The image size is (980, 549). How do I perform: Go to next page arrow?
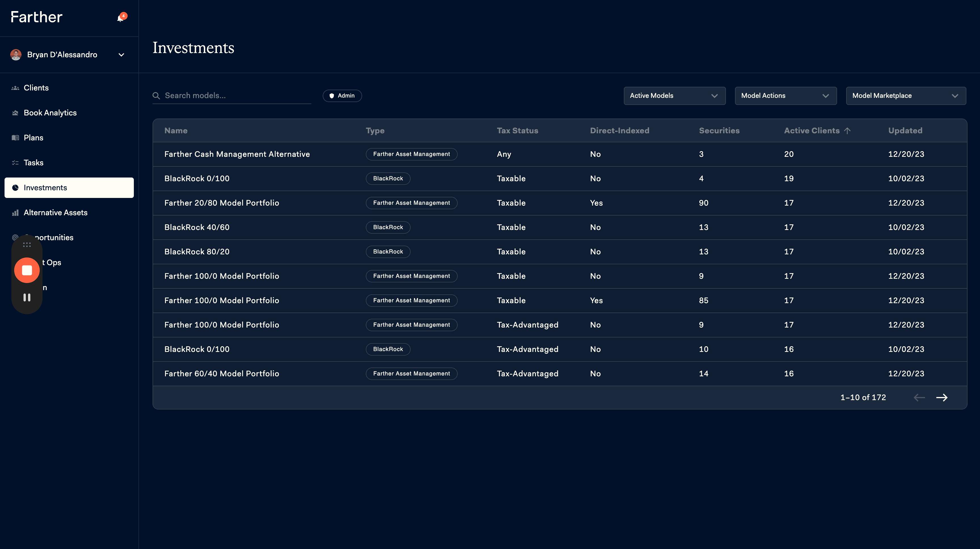point(941,398)
